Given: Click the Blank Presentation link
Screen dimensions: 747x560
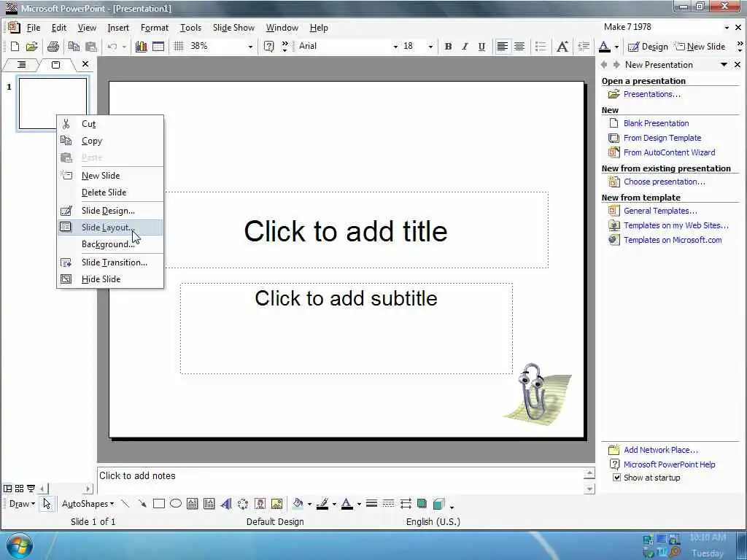Looking at the screenshot, I should click(656, 123).
